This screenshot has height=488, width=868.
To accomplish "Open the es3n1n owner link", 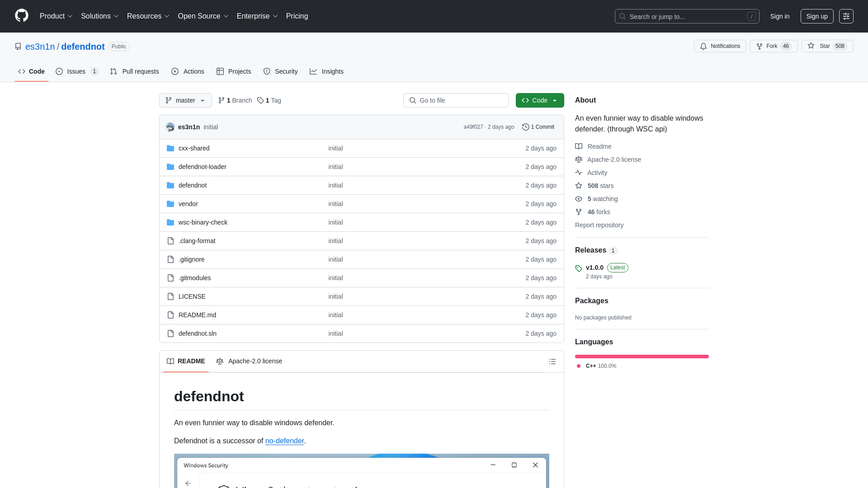I will click(x=40, y=47).
